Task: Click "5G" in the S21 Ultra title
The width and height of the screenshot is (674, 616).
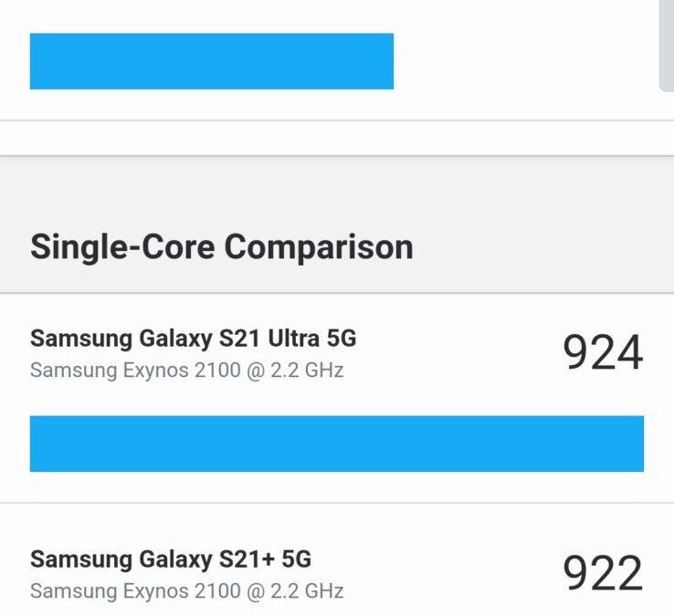Action: (x=341, y=339)
